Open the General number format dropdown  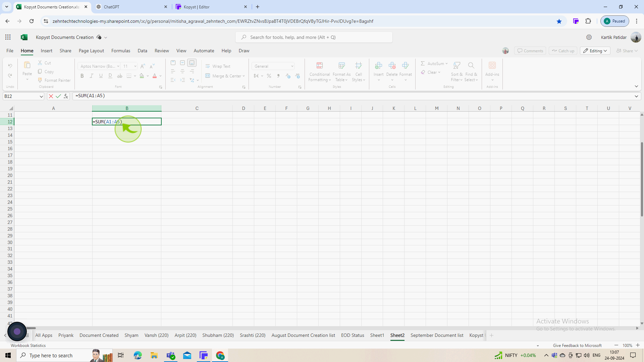tap(292, 66)
